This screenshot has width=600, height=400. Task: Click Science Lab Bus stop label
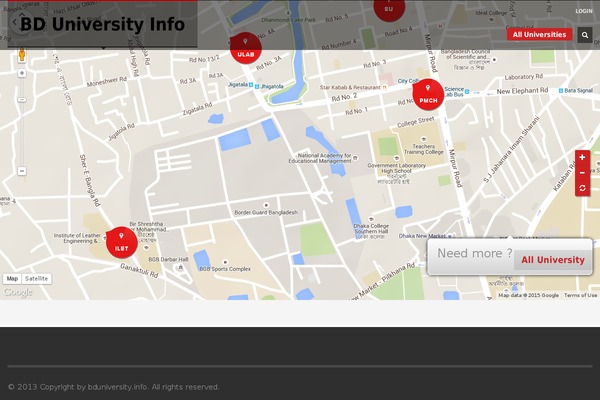[454, 91]
